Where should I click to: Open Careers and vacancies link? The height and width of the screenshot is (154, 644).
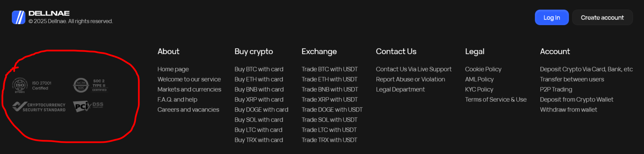point(188,110)
